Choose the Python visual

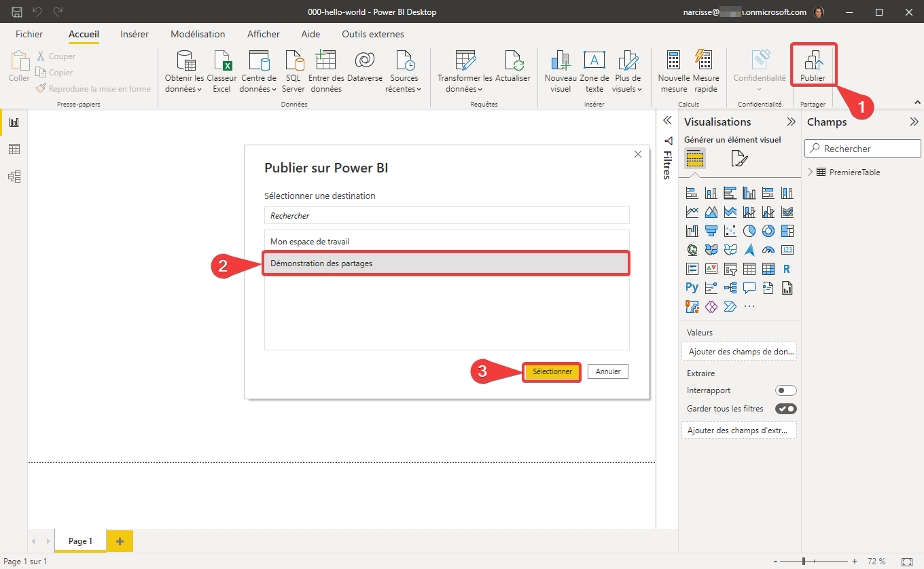(692, 288)
